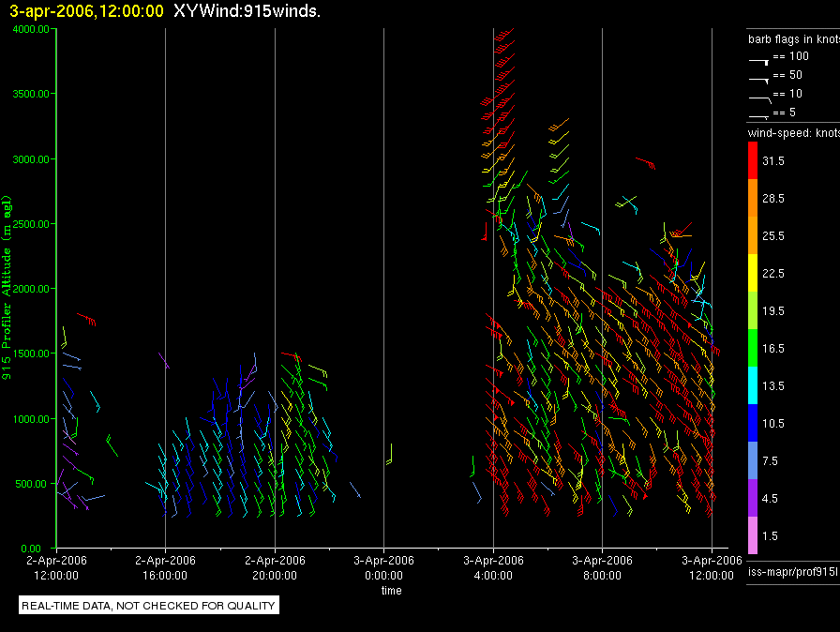Viewport: 840px width, 632px height.
Task: Select the pink 1.5 knots color swatch
Action: [753, 535]
